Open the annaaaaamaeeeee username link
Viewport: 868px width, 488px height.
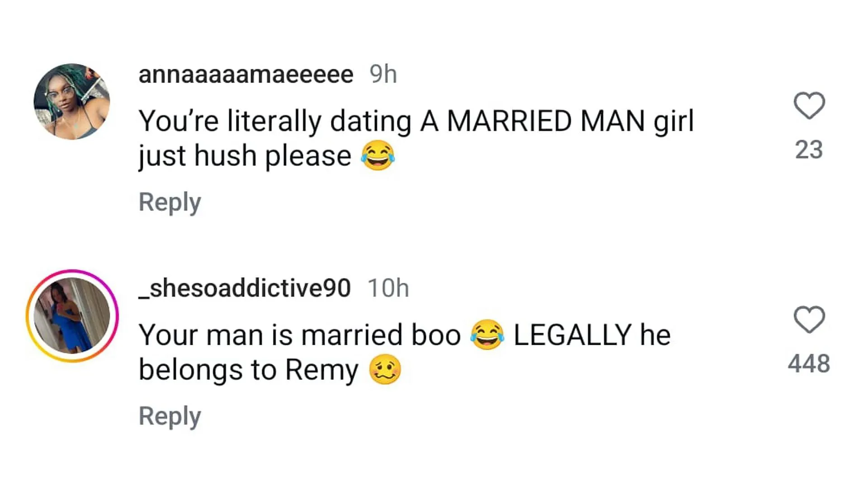(x=245, y=75)
